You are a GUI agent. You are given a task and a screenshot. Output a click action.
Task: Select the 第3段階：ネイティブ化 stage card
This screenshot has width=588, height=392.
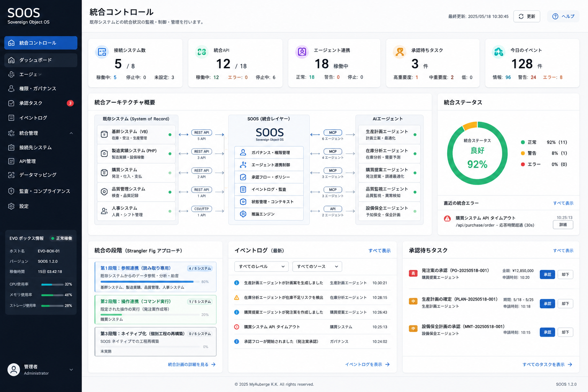[155, 341]
